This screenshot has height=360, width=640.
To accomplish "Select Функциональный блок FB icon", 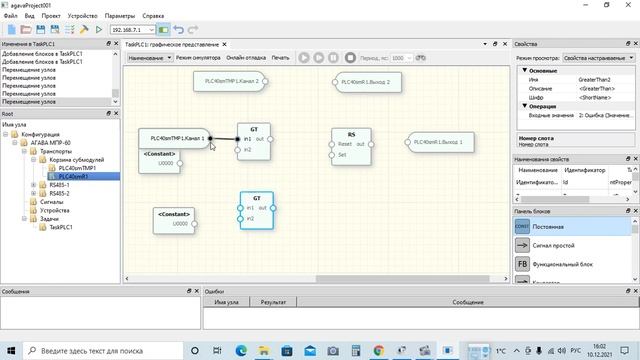I will pos(522,264).
